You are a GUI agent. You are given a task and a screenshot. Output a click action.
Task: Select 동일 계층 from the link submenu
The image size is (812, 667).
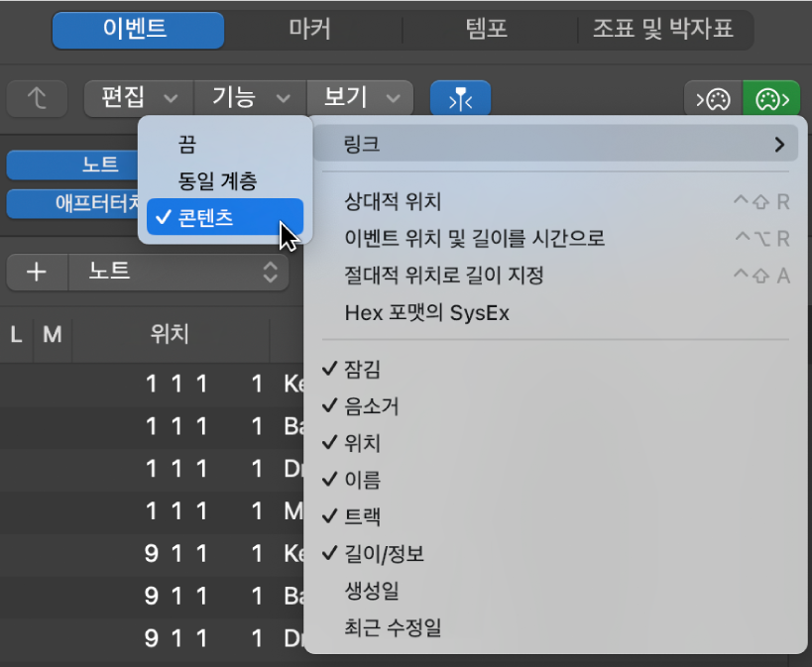[221, 181]
